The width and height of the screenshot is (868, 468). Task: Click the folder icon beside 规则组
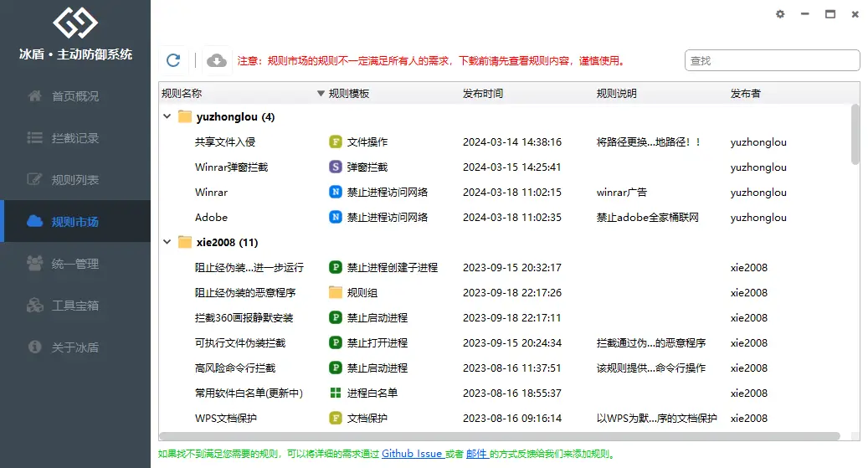tap(336, 293)
